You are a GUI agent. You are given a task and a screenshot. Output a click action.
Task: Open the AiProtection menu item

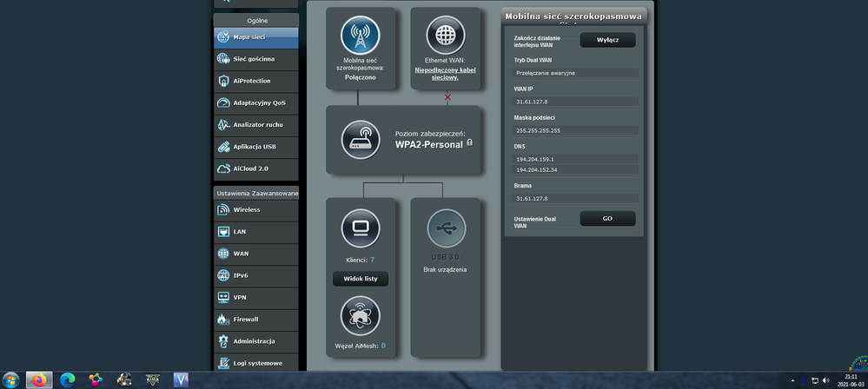click(255, 81)
